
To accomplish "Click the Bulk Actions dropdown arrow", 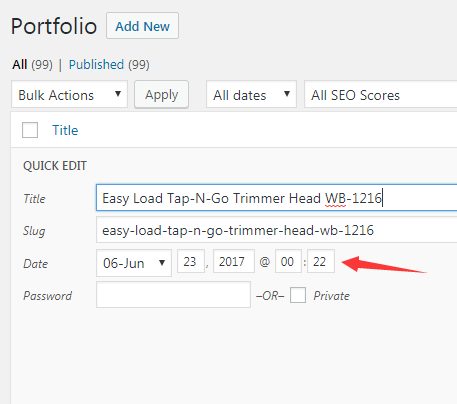I will pos(118,94).
